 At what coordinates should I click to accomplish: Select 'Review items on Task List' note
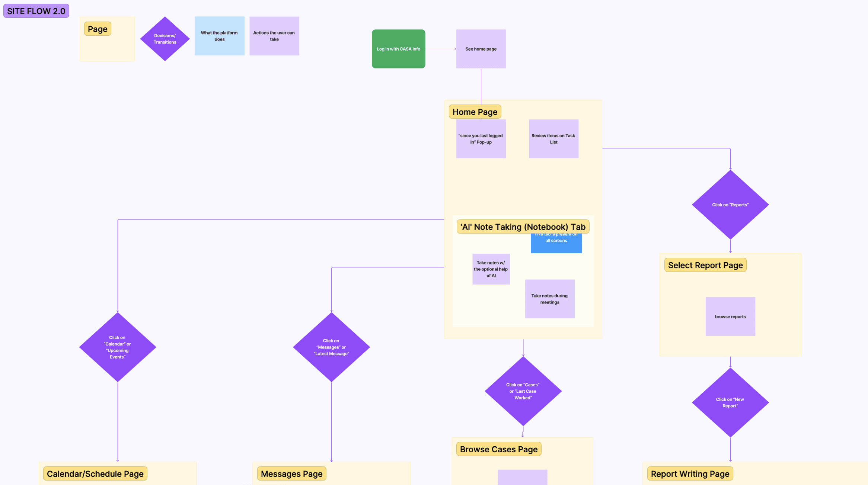[x=553, y=139]
